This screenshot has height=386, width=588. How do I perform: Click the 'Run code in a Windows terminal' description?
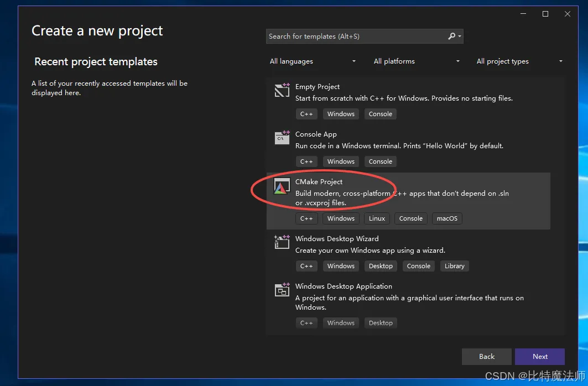click(399, 146)
